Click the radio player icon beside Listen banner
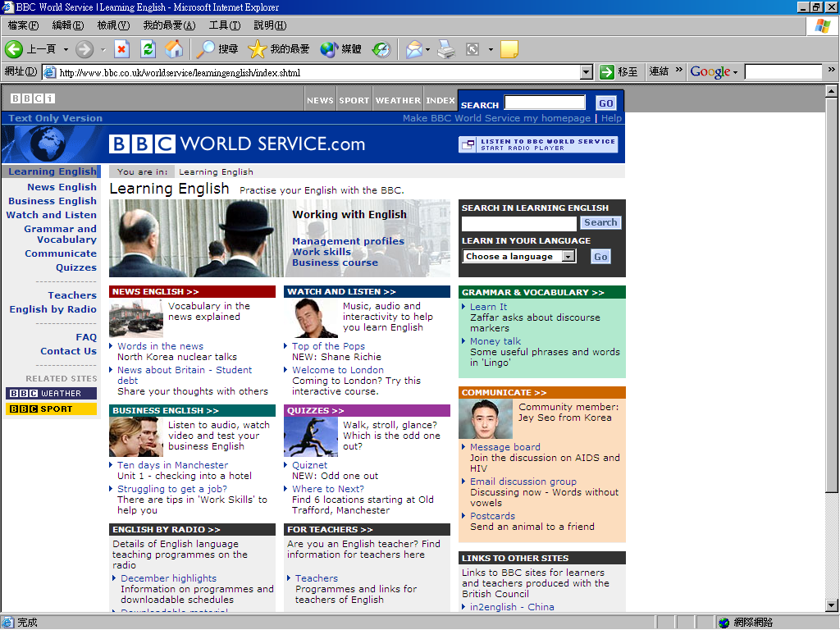The image size is (840, 630). click(x=468, y=144)
